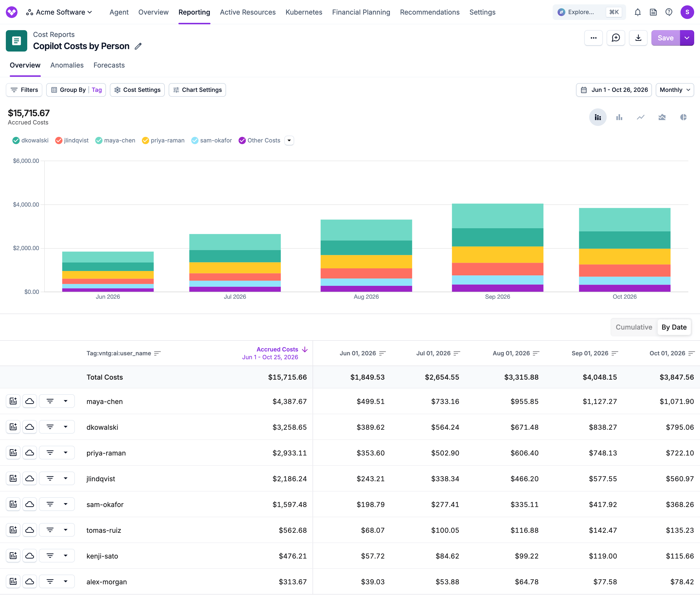Switch to the area chart view
Image resolution: width=700 pixels, height=595 pixels.
click(x=662, y=117)
